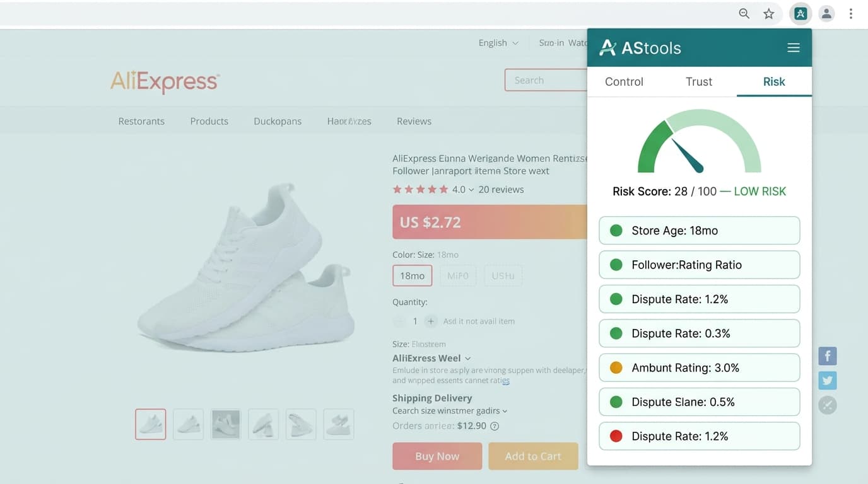Select the first shoe thumbnail
This screenshot has width=868, height=484.
151,424
